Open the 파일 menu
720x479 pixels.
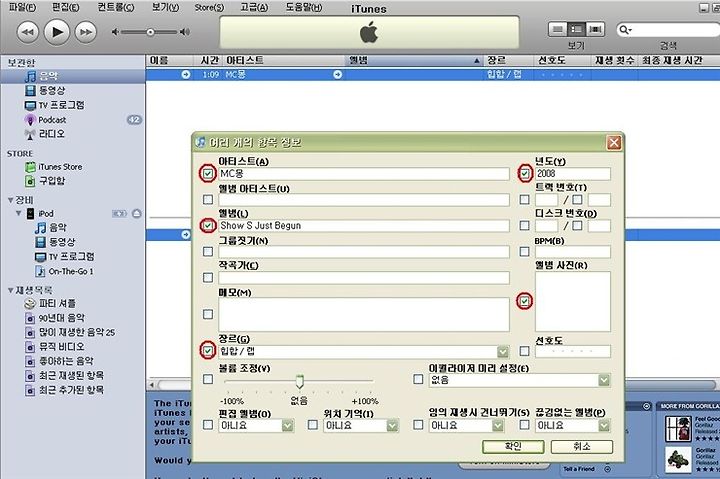pyautogui.click(x=22, y=7)
